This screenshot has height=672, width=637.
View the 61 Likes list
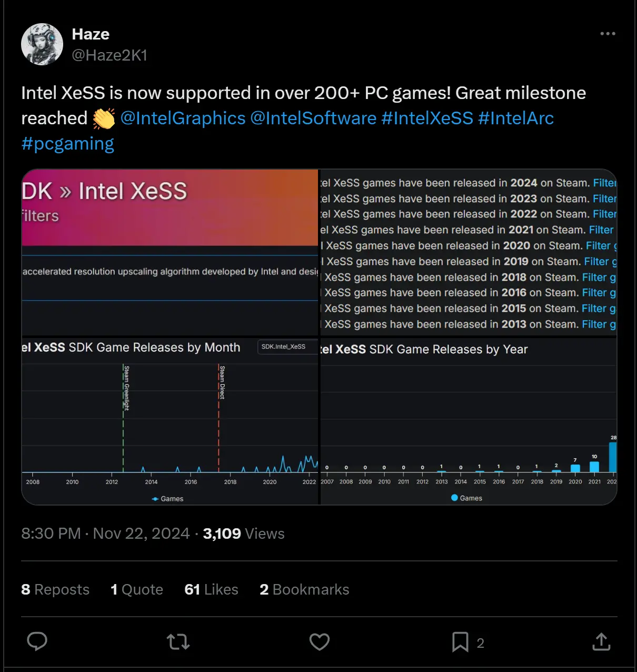(211, 589)
